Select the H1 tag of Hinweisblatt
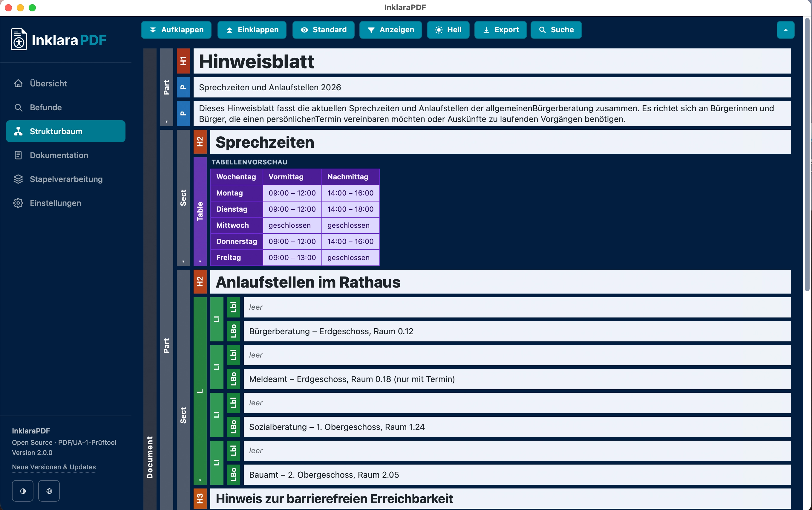 coord(183,61)
